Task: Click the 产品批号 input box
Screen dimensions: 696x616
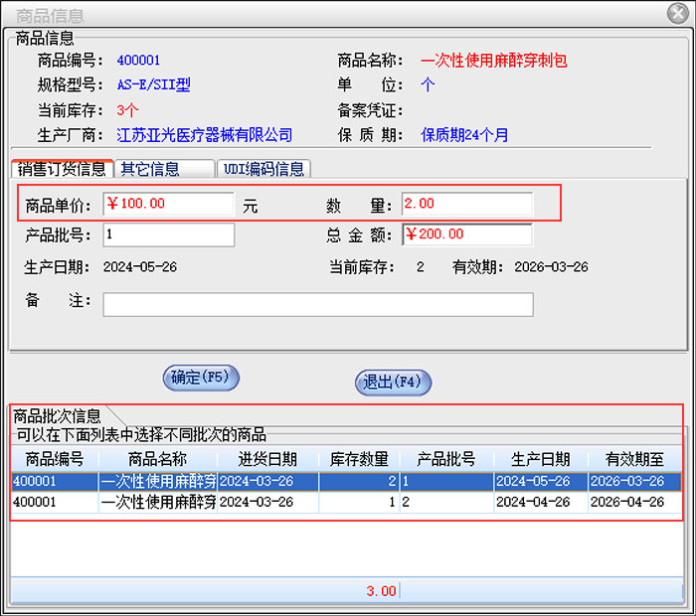Action: pos(168,234)
